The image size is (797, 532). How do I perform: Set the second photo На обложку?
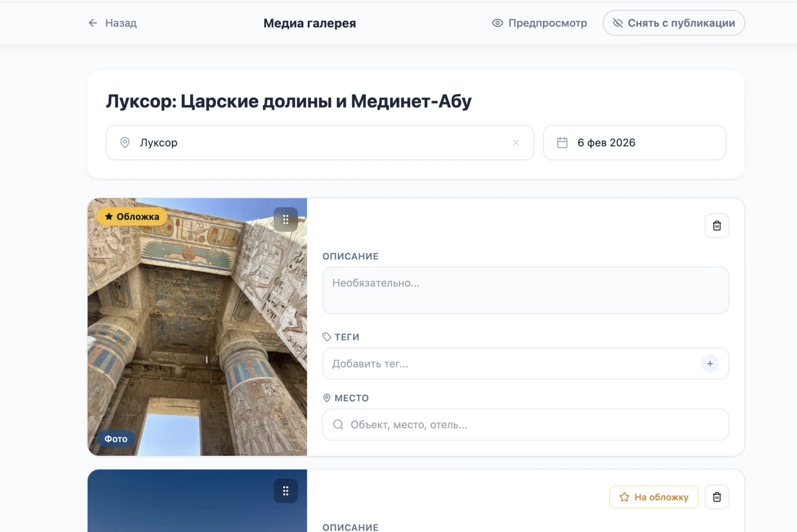[x=654, y=497]
